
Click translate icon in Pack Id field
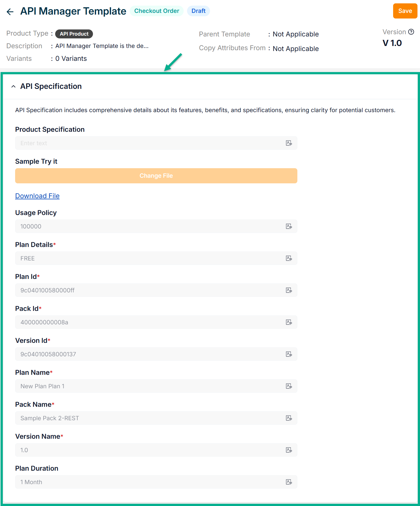tap(289, 322)
